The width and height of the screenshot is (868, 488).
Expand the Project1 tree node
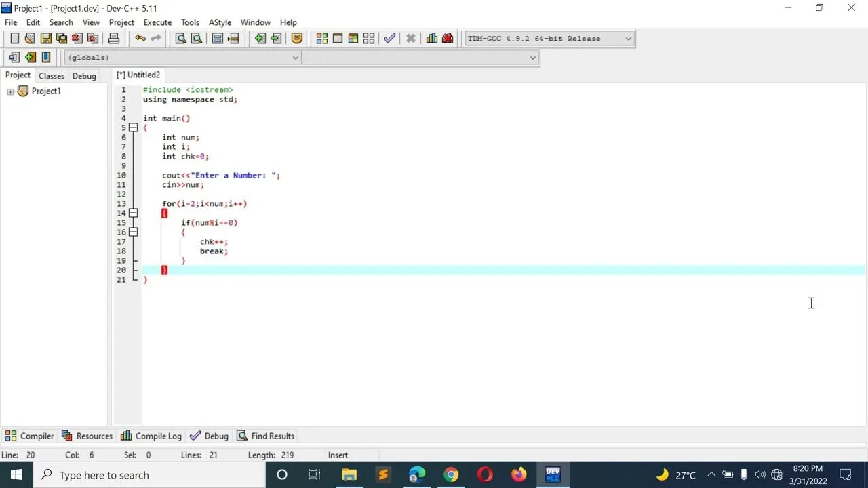point(10,91)
